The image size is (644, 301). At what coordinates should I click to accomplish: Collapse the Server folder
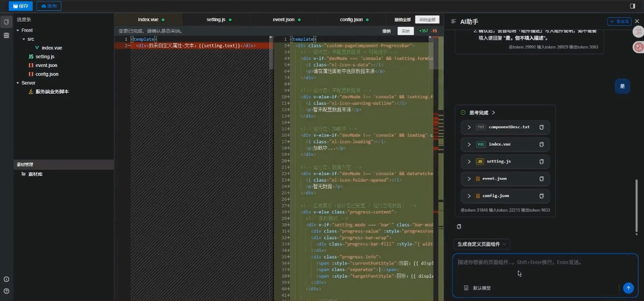click(17, 83)
